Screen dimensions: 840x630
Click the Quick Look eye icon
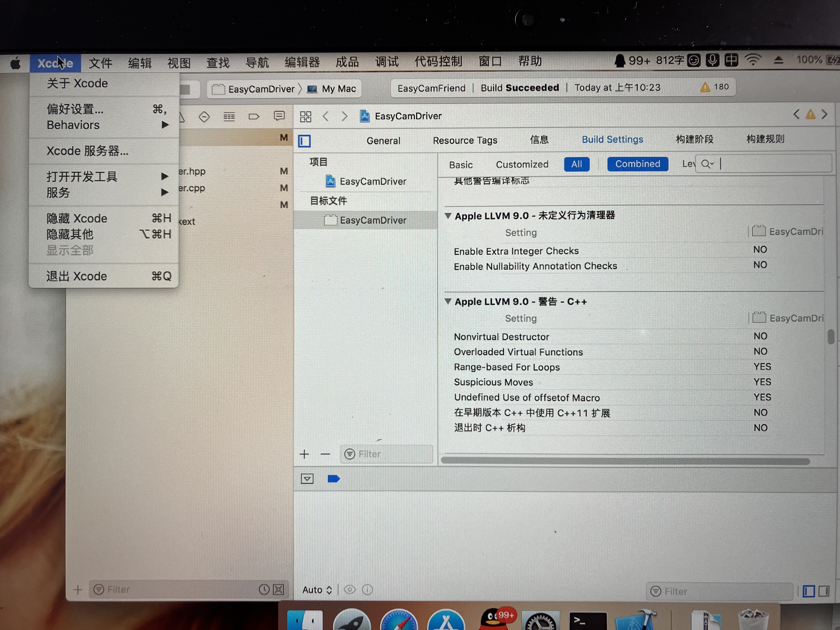click(350, 590)
